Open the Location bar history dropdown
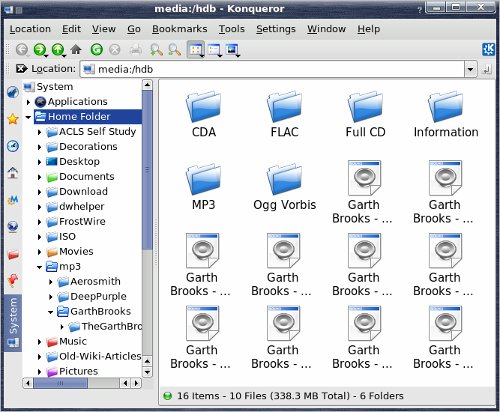 pos(470,69)
